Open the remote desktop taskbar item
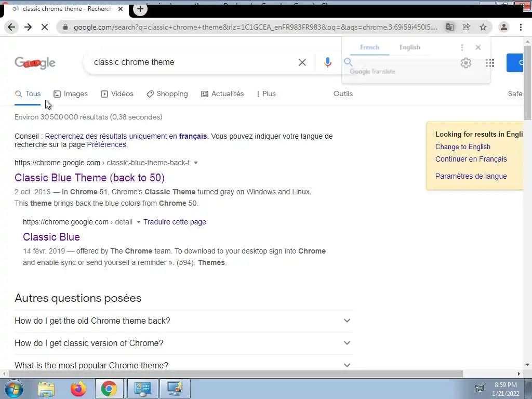 [175, 389]
